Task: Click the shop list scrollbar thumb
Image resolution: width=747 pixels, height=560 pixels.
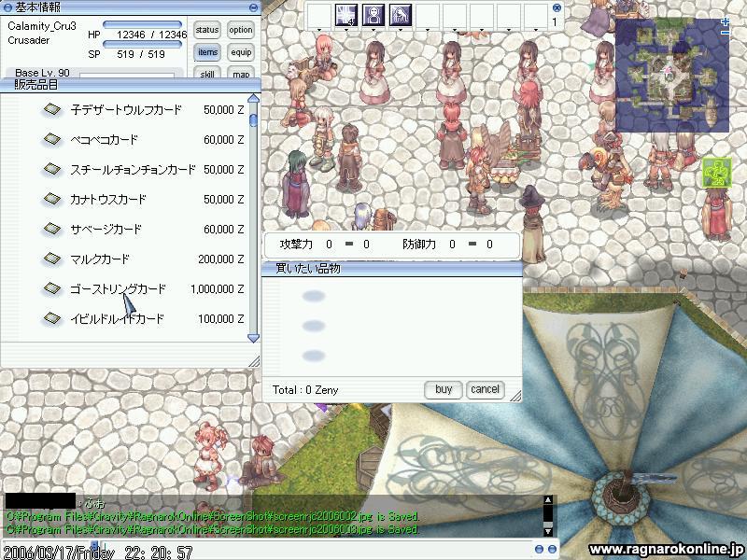Action: pyautogui.click(x=253, y=119)
